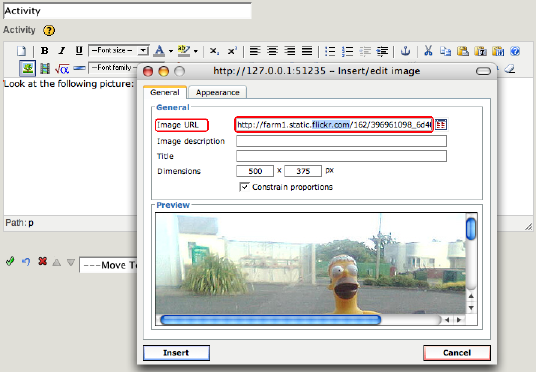Screen dimensions: 536x372
Task: Switch to the General tab
Action: (165, 92)
